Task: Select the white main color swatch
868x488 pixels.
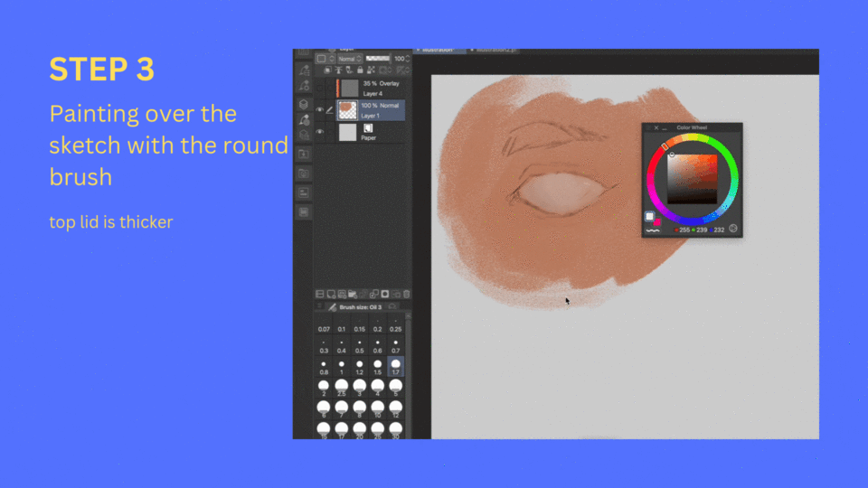Action: coord(649,216)
